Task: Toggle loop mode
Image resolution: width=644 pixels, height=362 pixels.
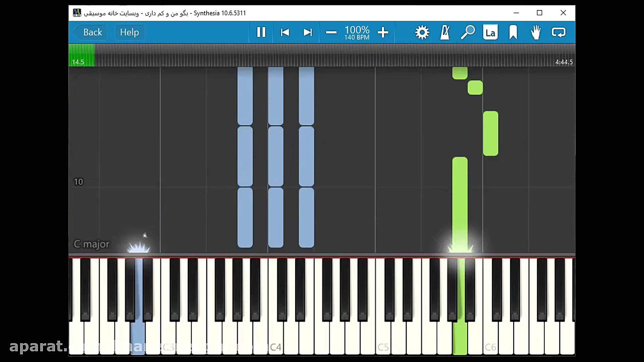Action: coord(558,33)
